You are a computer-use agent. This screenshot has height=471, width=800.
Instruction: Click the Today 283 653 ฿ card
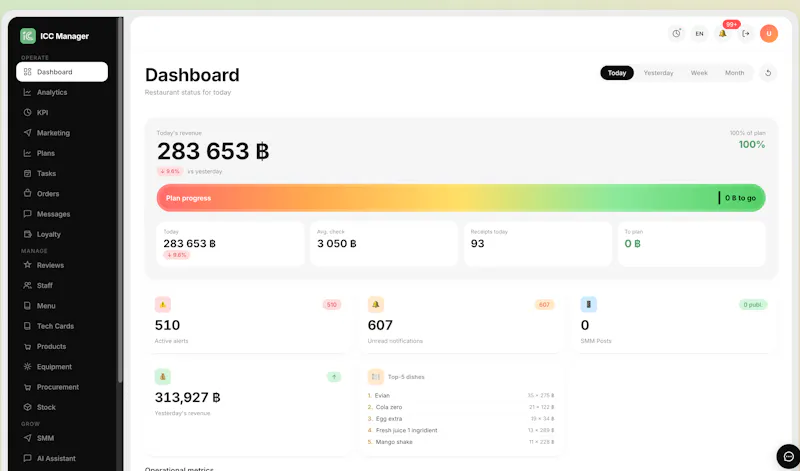pyautogui.click(x=230, y=244)
